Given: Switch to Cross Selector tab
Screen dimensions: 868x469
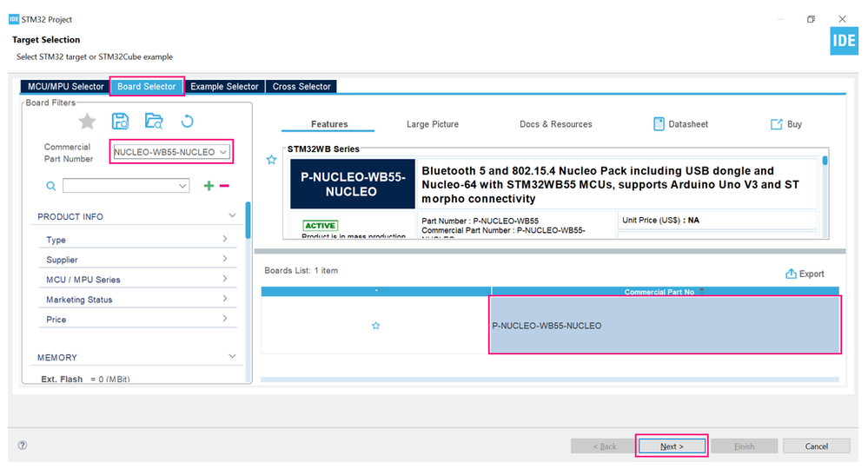Looking at the screenshot, I should [x=301, y=87].
